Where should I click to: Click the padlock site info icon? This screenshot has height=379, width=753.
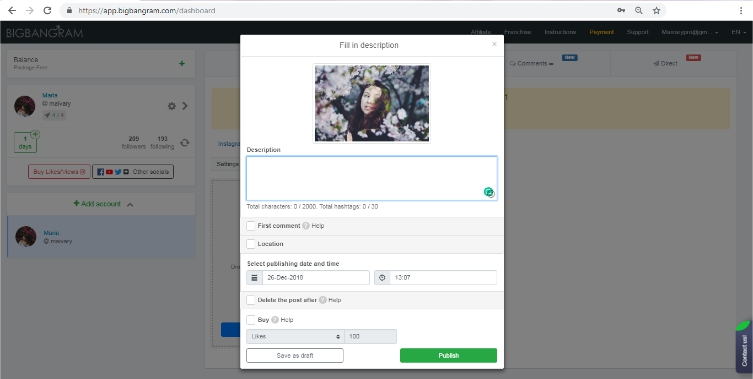(x=69, y=10)
